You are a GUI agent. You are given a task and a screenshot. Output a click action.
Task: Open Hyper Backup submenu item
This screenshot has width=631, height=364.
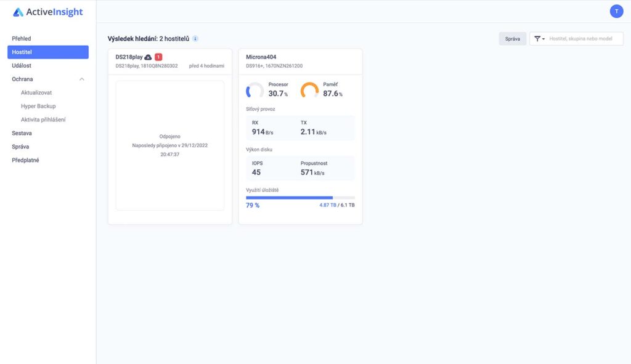[38, 106]
